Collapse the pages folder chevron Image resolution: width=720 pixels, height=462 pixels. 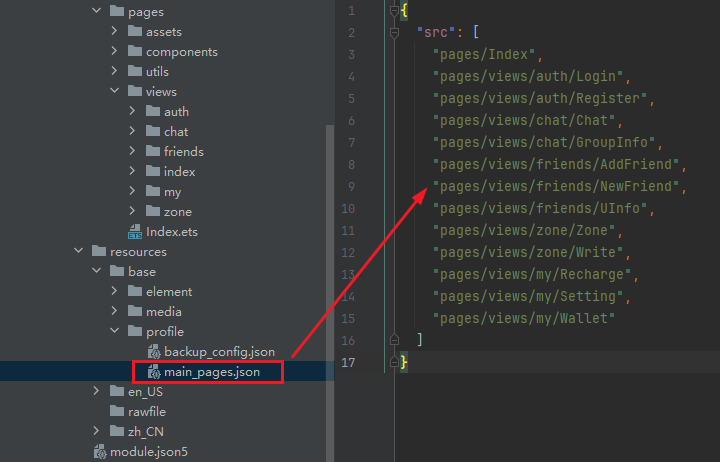[96, 11]
